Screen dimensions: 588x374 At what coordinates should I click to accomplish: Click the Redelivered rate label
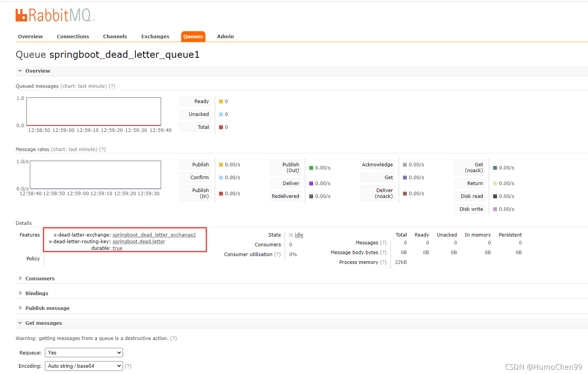coord(285,196)
